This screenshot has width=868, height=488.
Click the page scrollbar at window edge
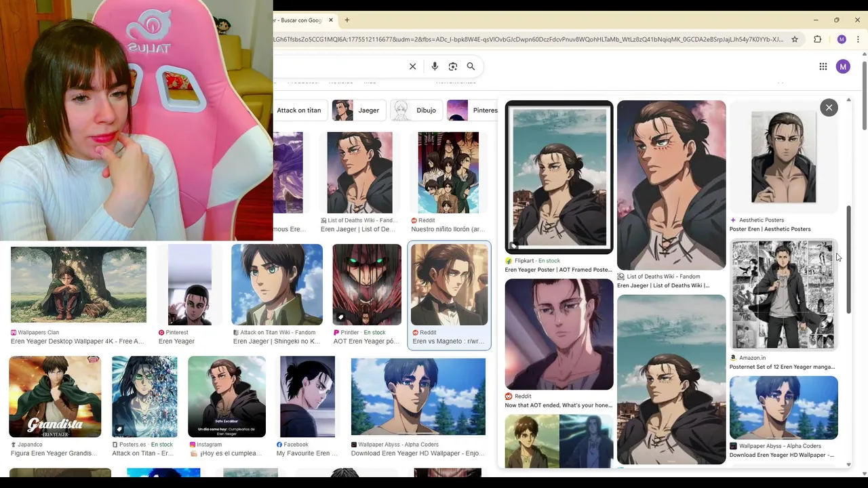864,96
